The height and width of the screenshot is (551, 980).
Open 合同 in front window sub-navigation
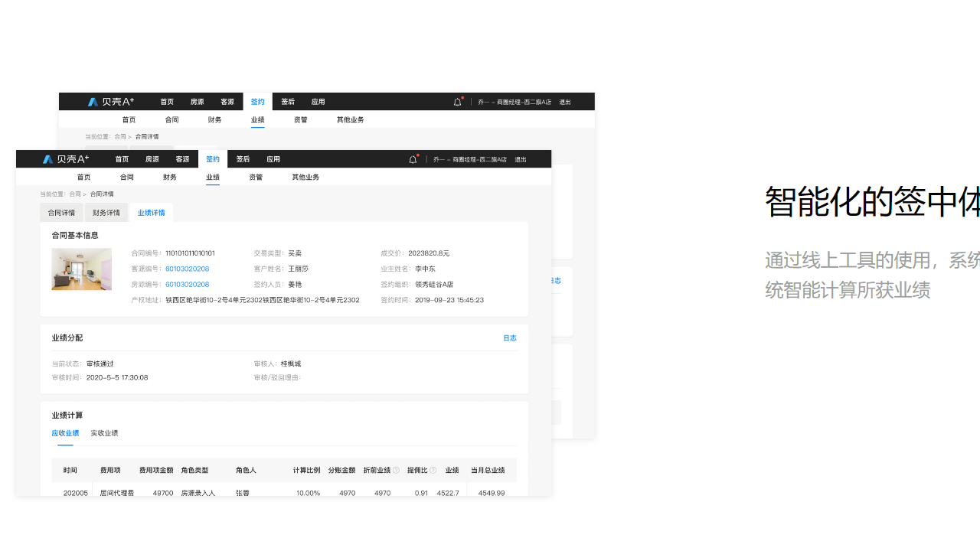[126, 177]
